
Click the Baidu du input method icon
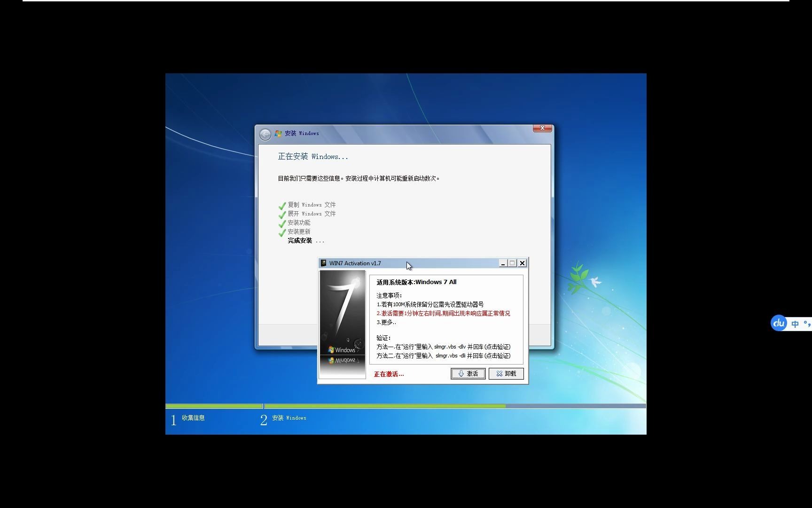coord(779,323)
